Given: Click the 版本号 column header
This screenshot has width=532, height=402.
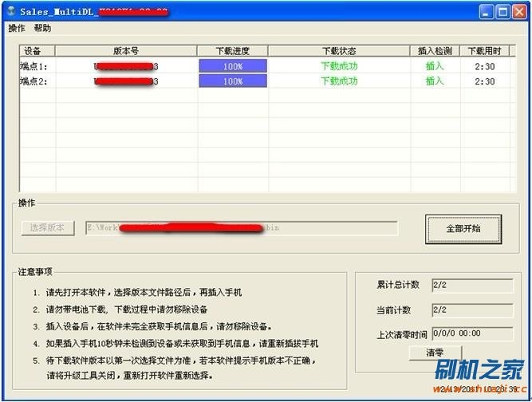Looking at the screenshot, I should coord(126,51).
